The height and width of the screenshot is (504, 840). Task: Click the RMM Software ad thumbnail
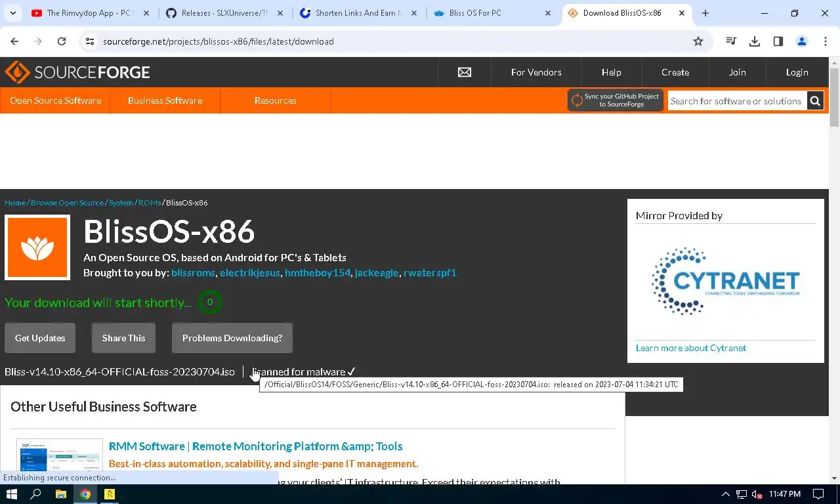pos(60,455)
